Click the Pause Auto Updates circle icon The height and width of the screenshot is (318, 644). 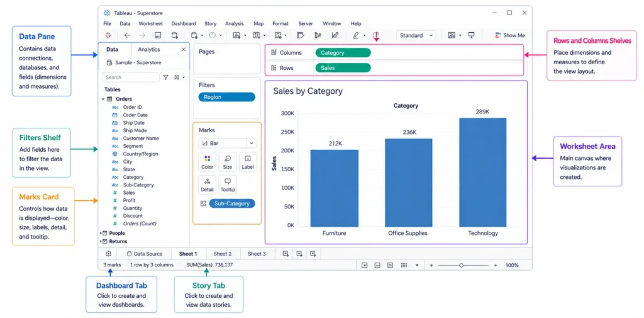click(x=213, y=35)
